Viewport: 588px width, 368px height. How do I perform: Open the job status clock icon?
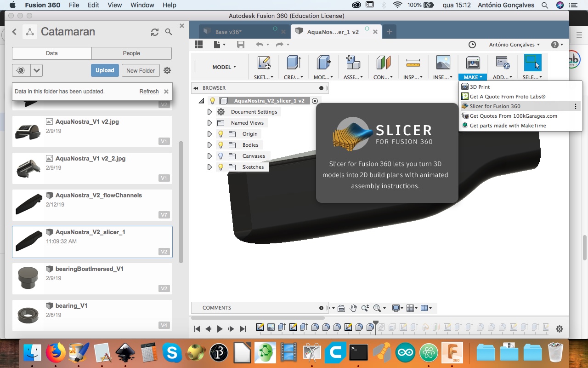pyautogui.click(x=472, y=45)
